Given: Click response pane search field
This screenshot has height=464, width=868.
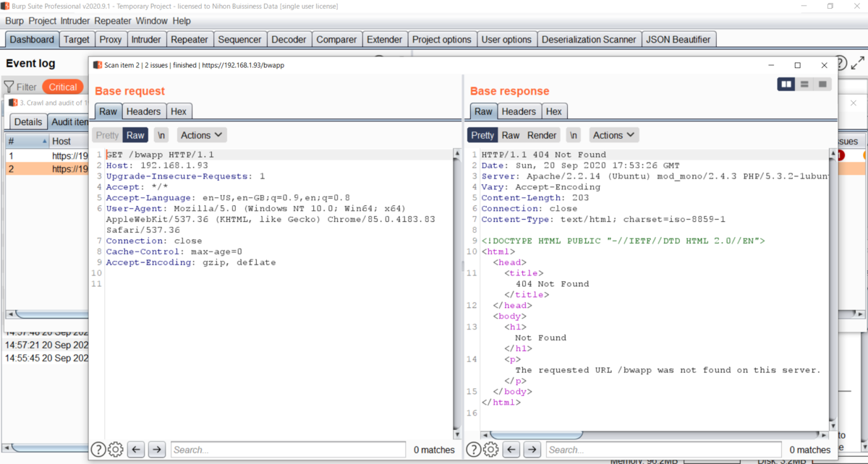Looking at the screenshot, I should pos(663,450).
